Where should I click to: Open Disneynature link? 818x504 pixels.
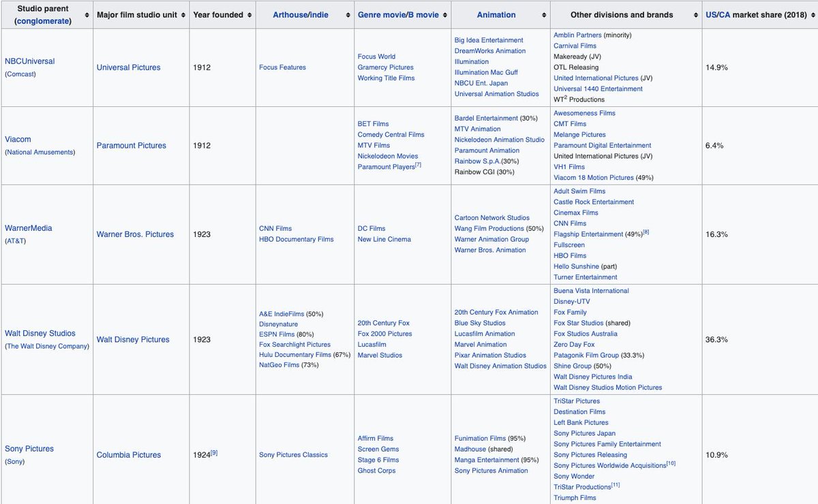coord(279,324)
